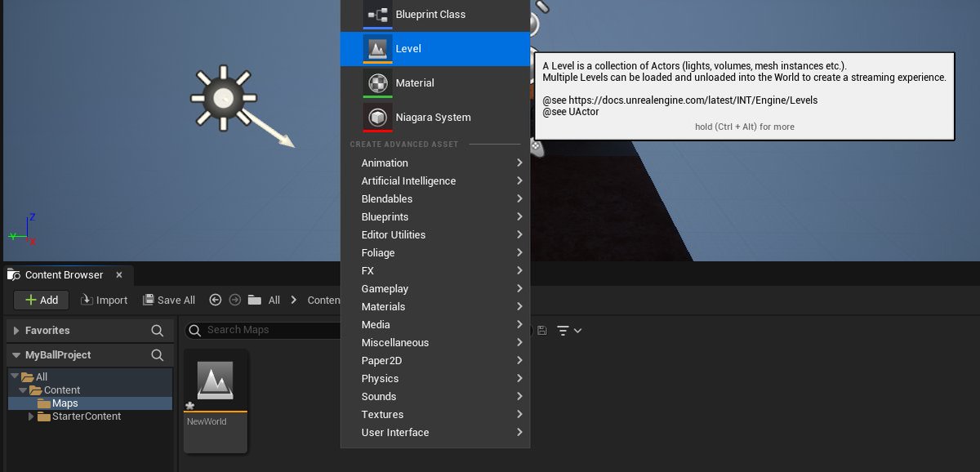Expand the Favorites section
Image resolution: width=980 pixels, height=472 pixels.
click(x=16, y=331)
